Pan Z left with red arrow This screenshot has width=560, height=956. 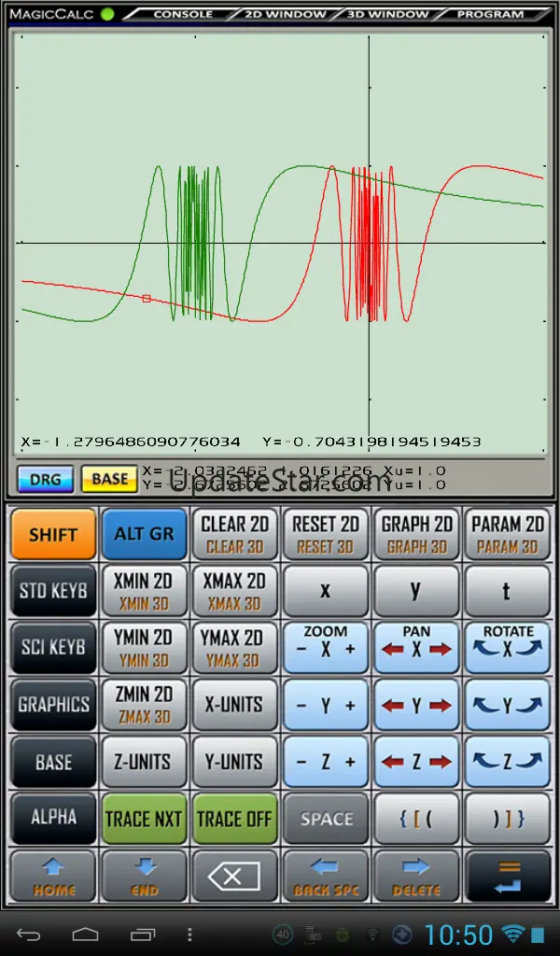point(393,762)
